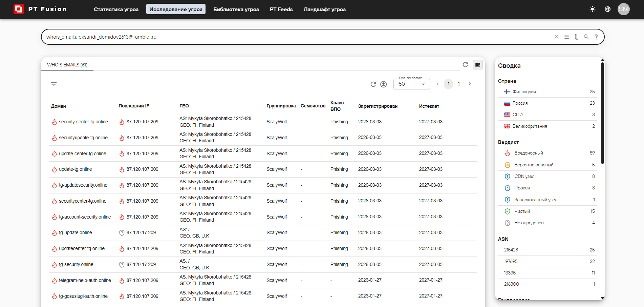Filter by ASN 13335
This screenshot has height=307, width=644.
click(x=548, y=273)
